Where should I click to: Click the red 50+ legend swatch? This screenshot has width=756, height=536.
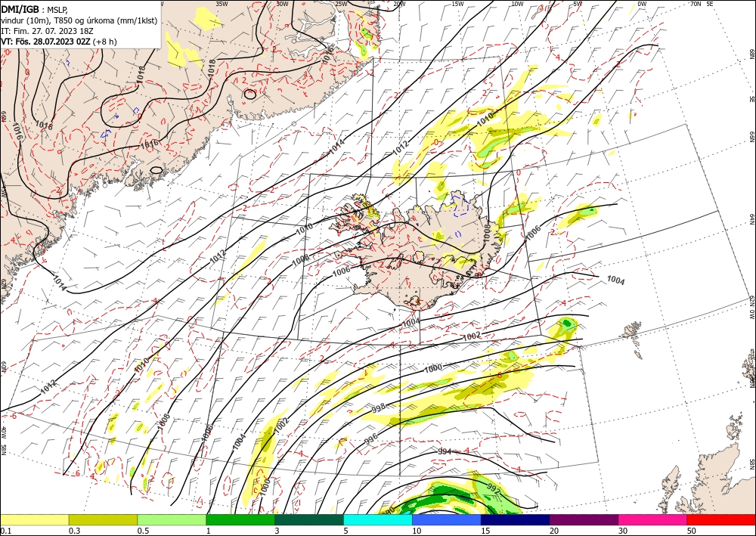coord(721,519)
